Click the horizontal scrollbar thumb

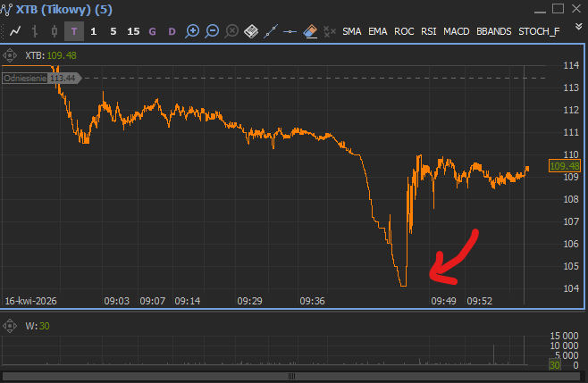291,376
